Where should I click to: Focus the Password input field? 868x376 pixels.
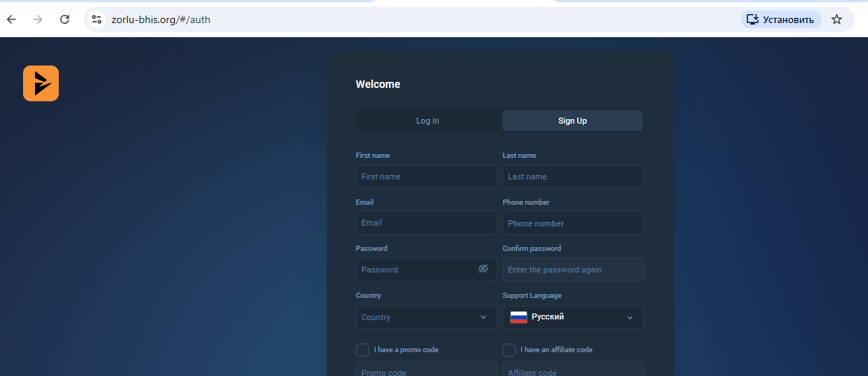click(x=427, y=270)
